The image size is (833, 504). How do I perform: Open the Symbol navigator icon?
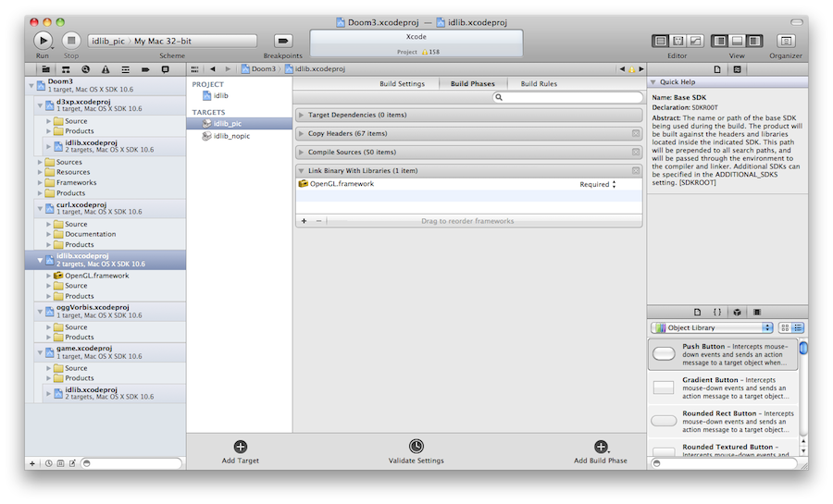(x=66, y=69)
